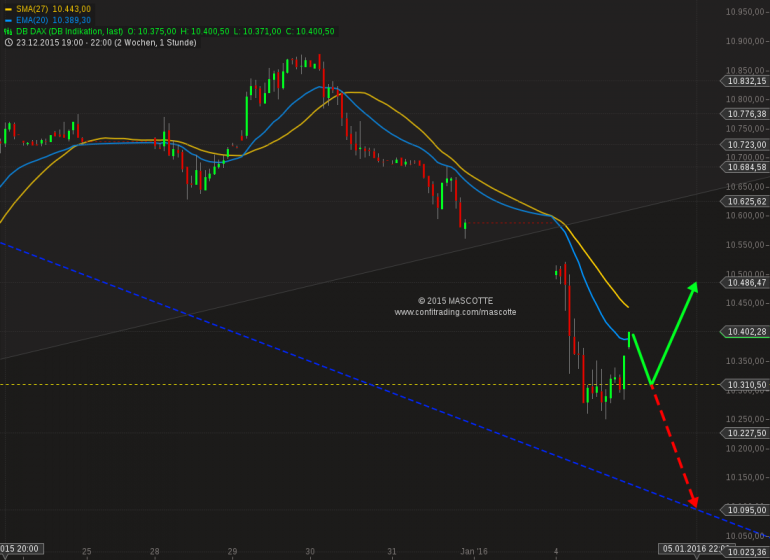
Task: Click the clock icon beside the date range
Action: click(8, 43)
